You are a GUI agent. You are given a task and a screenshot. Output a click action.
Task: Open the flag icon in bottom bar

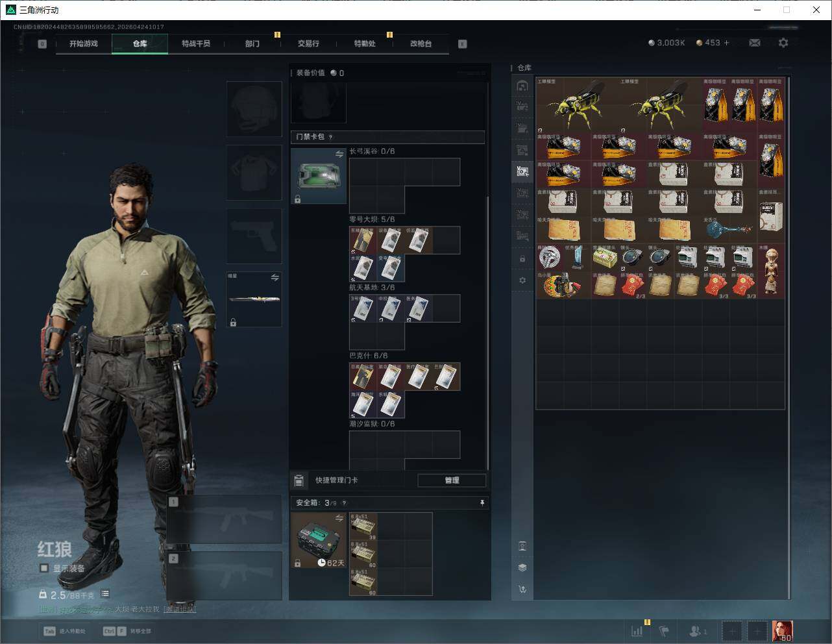[664, 630]
